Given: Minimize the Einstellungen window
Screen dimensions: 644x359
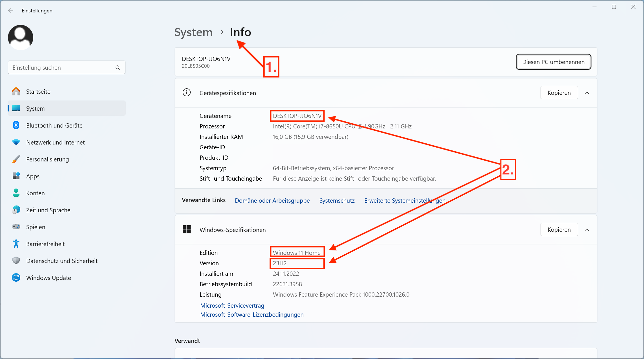Looking at the screenshot, I should pyautogui.click(x=594, y=7).
